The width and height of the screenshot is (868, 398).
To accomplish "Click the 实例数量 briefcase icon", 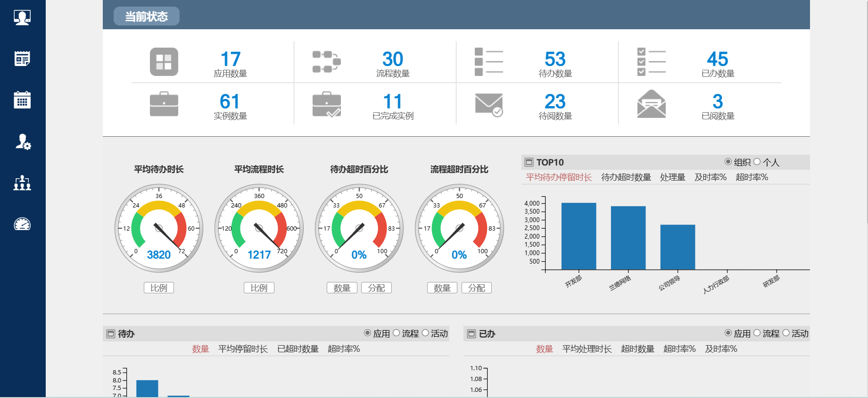I will (x=164, y=104).
